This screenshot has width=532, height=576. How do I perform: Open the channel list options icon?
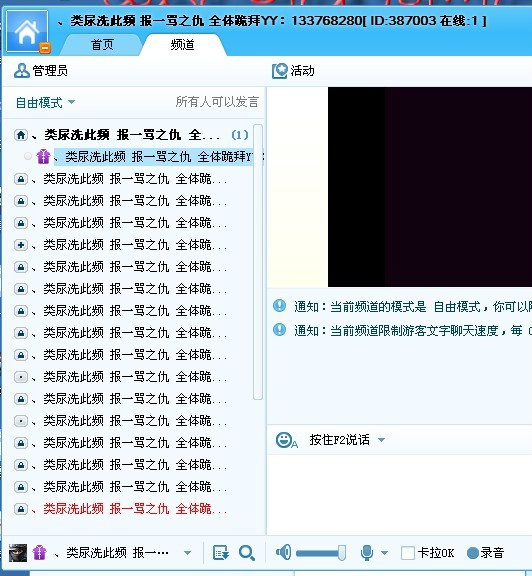221,553
